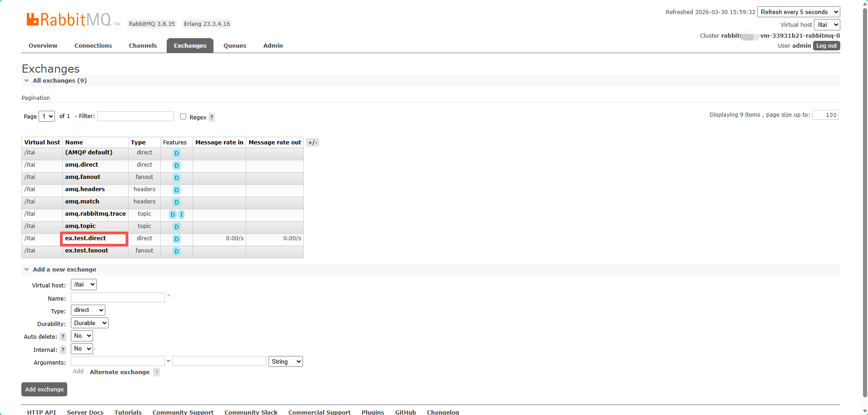This screenshot has height=415, width=868.
Task: Open the top Virtual host /itai selector
Action: tap(827, 25)
